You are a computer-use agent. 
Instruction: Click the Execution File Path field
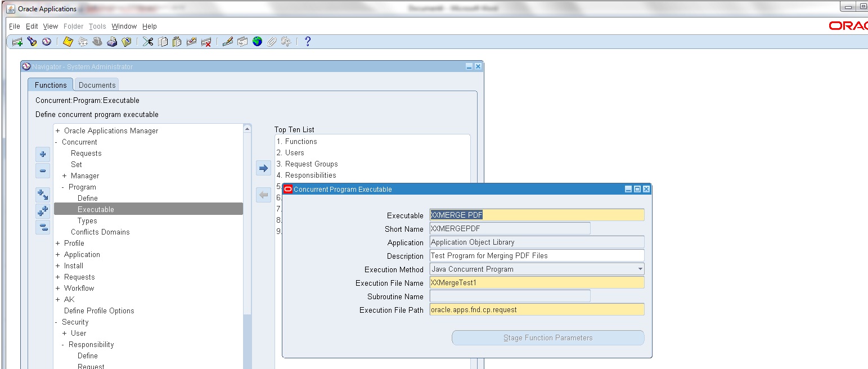pos(537,309)
